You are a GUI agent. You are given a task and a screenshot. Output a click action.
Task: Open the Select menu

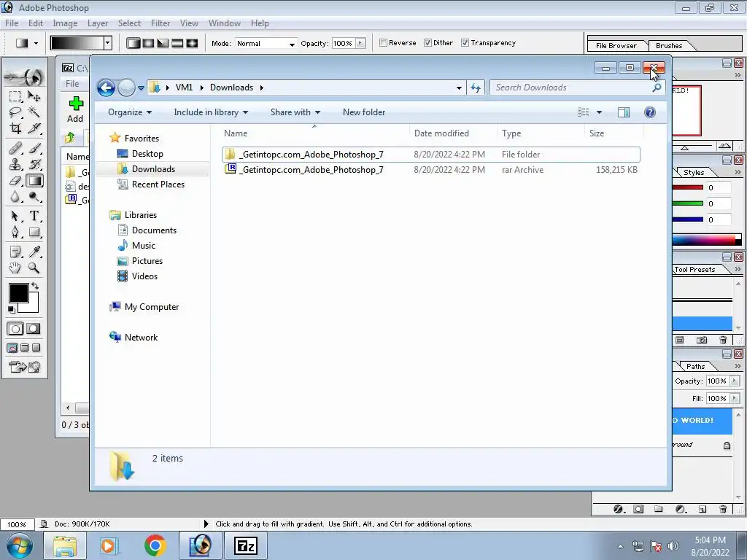point(129,23)
